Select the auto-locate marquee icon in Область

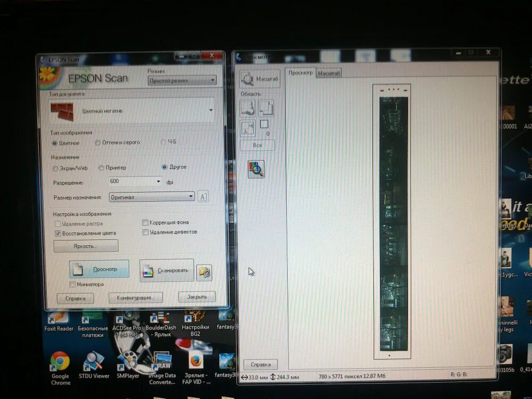point(247,128)
